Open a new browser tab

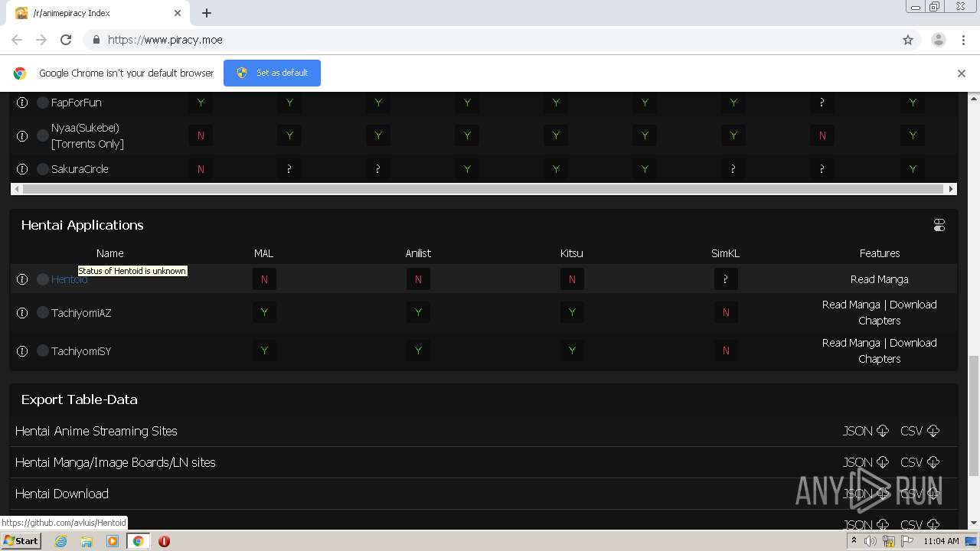click(x=207, y=13)
